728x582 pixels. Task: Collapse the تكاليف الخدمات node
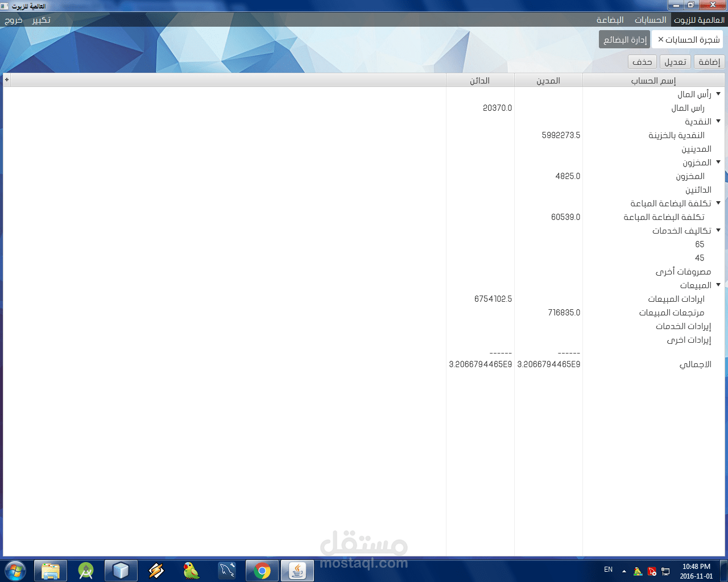(x=718, y=230)
